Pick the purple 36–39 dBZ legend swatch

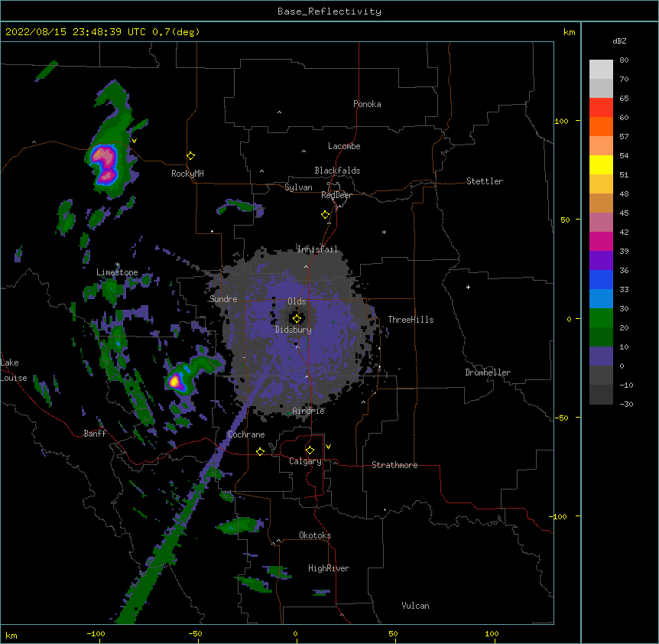[x=601, y=261]
